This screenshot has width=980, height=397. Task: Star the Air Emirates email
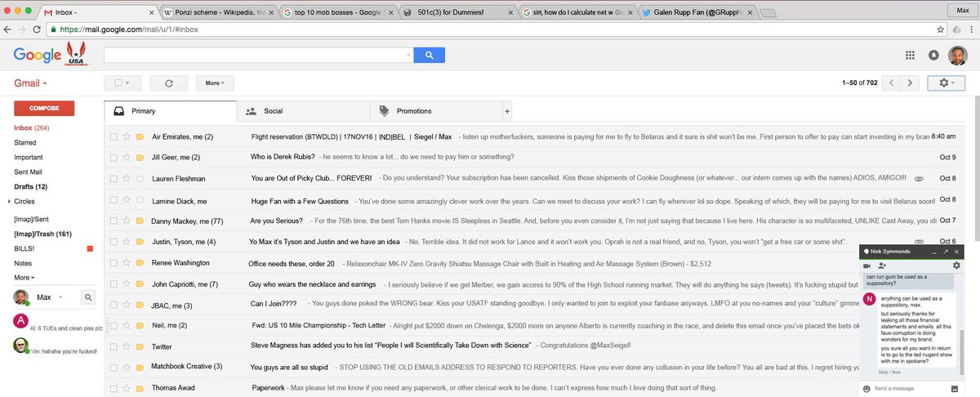tap(127, 136)
